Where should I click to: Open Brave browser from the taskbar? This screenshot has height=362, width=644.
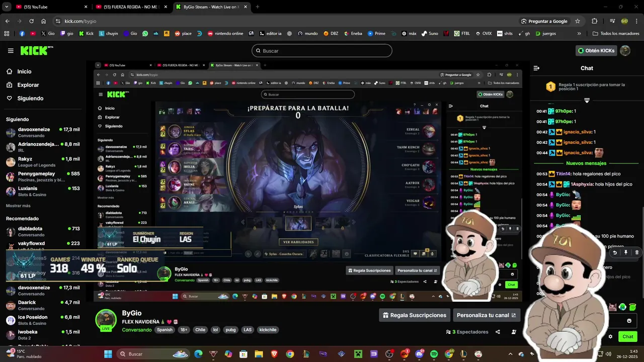coord(274,354)
